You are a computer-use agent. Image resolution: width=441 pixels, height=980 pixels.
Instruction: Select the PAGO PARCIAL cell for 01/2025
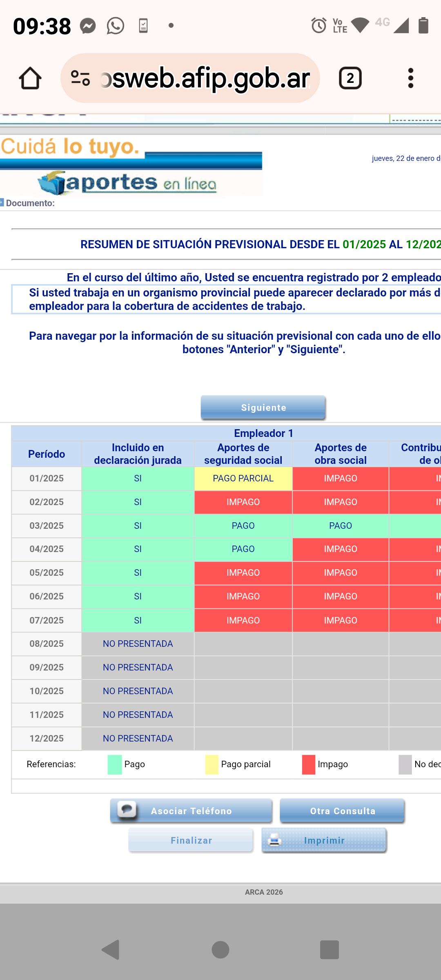pyautogui.click(x=243, y=479)
